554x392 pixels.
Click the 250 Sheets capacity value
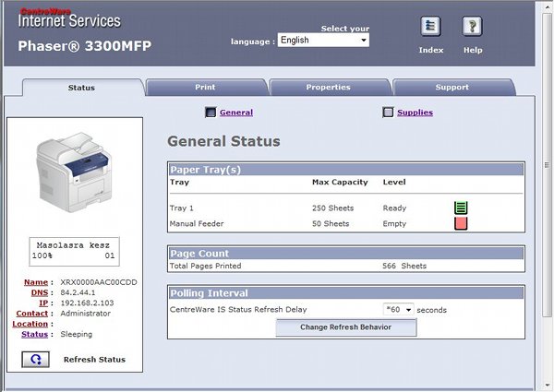332,208
